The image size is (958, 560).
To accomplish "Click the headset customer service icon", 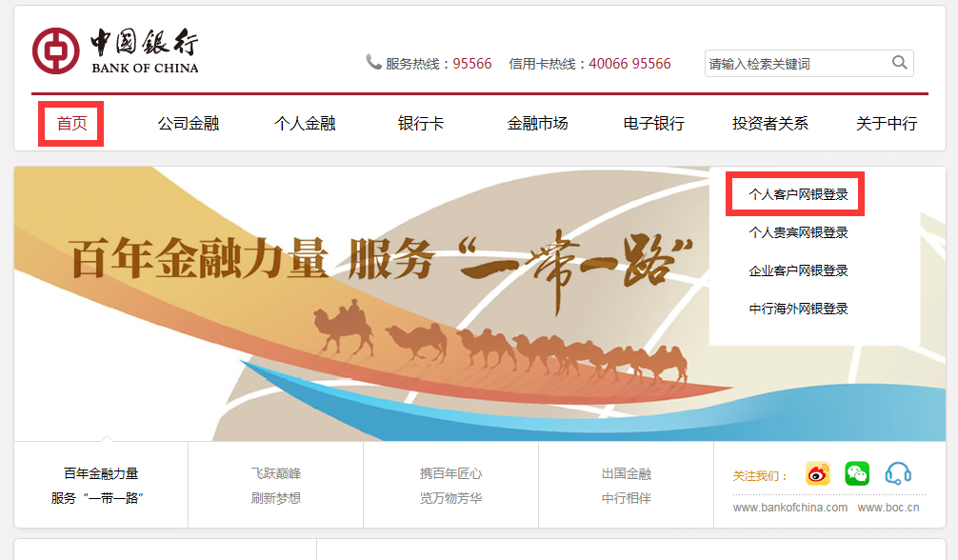I will 898,473.
